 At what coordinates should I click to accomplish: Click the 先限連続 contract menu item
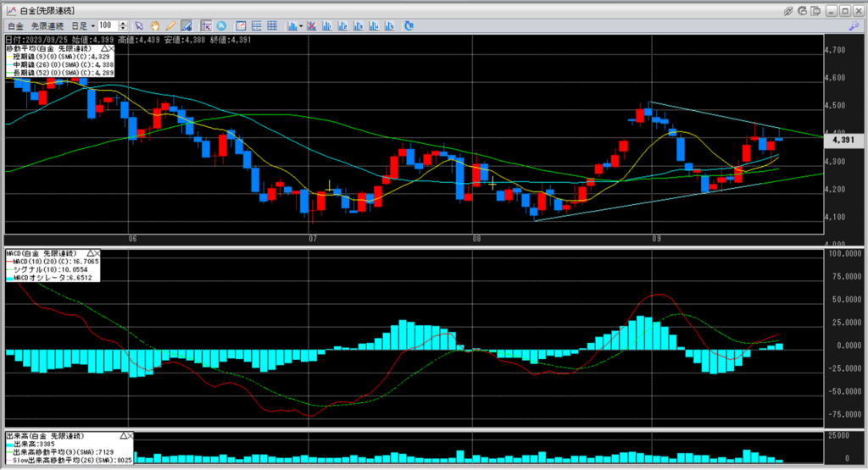pyautogui.click(x=48, y=26)
